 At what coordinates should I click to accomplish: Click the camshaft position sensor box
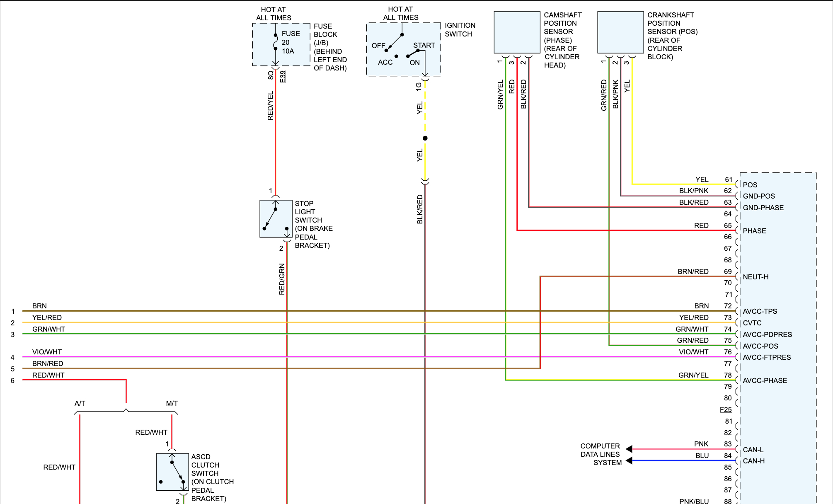(517, 32)
